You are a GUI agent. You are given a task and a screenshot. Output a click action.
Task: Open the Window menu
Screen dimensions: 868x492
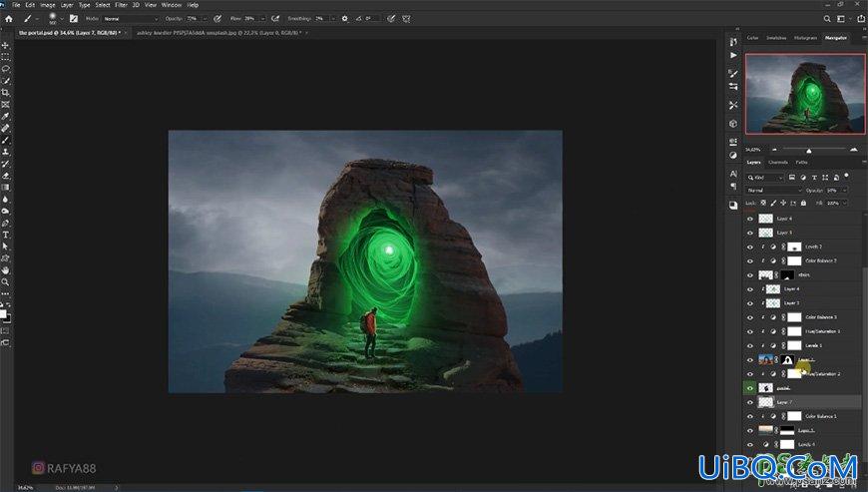171,4
